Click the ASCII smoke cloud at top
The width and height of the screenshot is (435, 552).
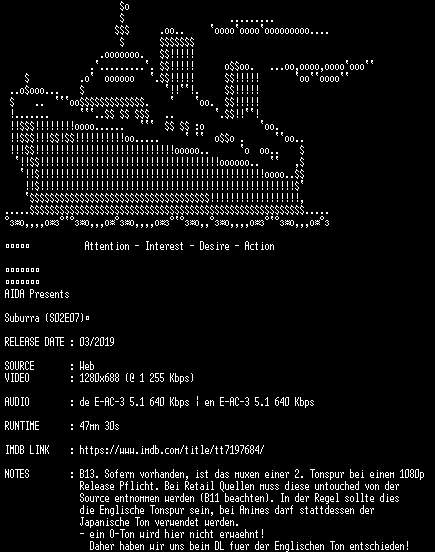tap(269, 27)
